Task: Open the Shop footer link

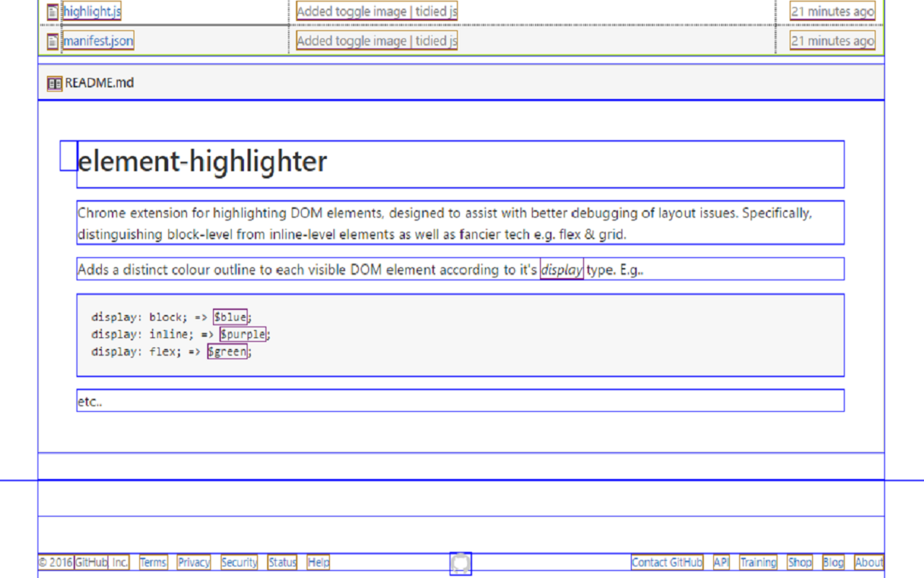Action: coord(800,562)
